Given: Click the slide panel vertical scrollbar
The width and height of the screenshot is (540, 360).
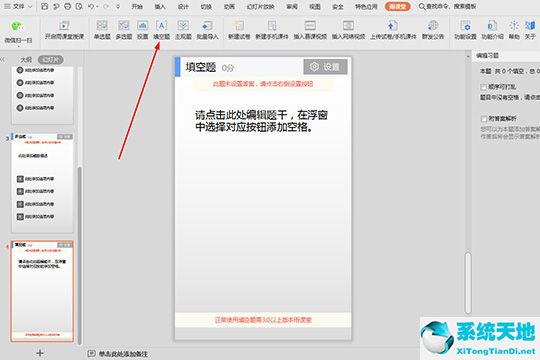Looking at the screenshot, I should (x=80, y=255).
